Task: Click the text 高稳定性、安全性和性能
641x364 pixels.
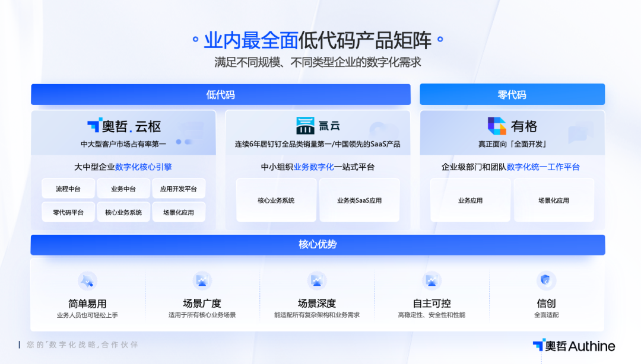Action: 431,315
